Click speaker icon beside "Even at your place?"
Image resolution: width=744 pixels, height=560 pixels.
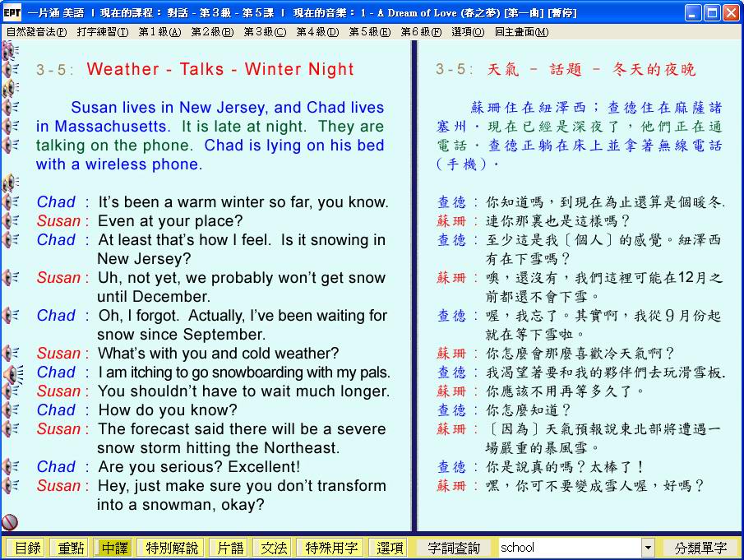click(x=11, y=220)
